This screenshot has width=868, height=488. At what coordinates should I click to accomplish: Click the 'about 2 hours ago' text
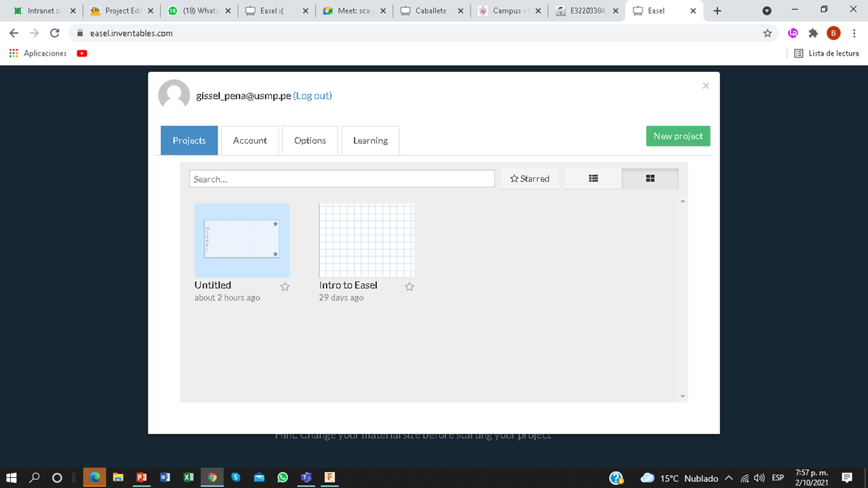[x=227, y=298]
